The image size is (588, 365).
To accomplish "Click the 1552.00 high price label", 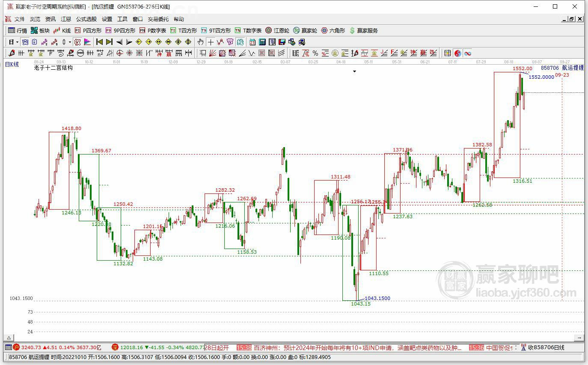I will (x=523, y=68).
